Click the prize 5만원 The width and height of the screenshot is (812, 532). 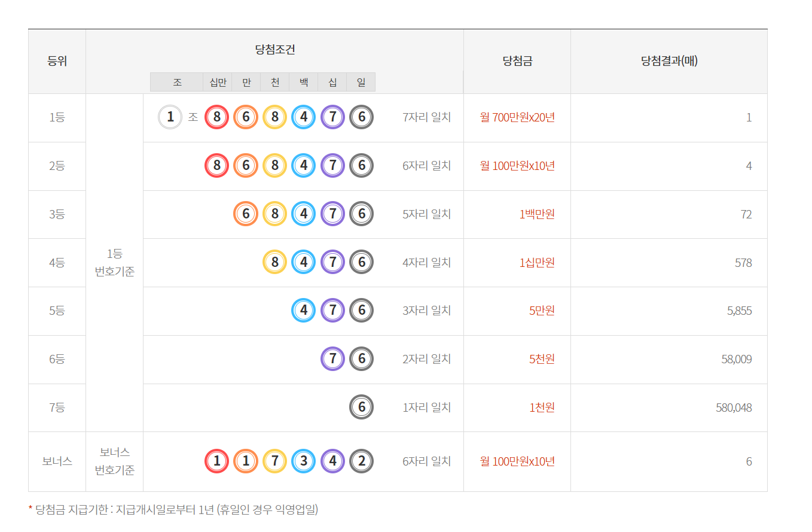(542, 311)
